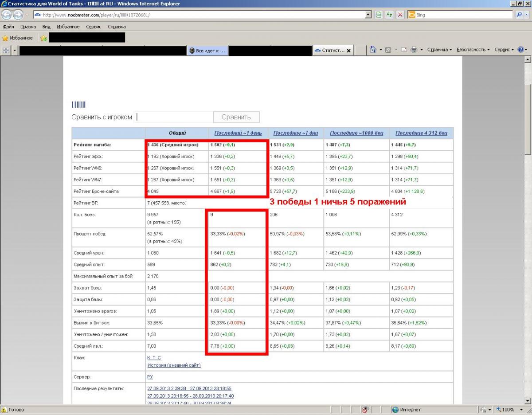This screenshot has height=415, width=532.
Task: Open the Страница dropdown menu
Action: coord(439,50)
